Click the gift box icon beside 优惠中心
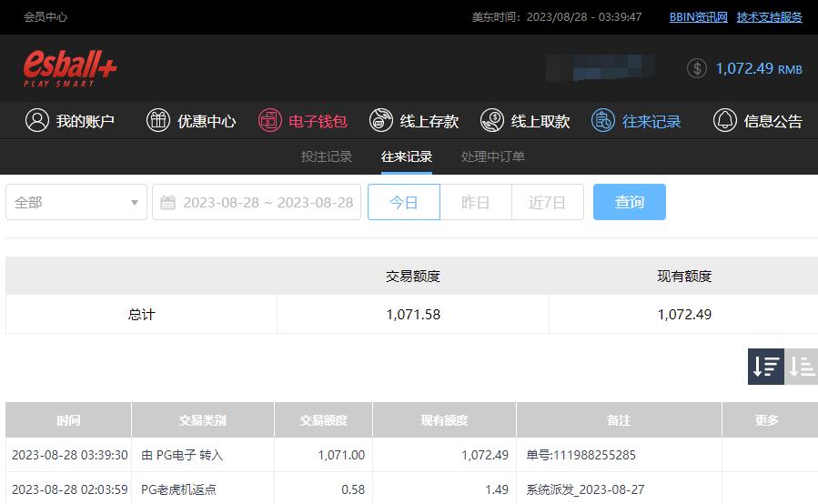The height and width of the screenshot is (504, 818). [158, 120]
